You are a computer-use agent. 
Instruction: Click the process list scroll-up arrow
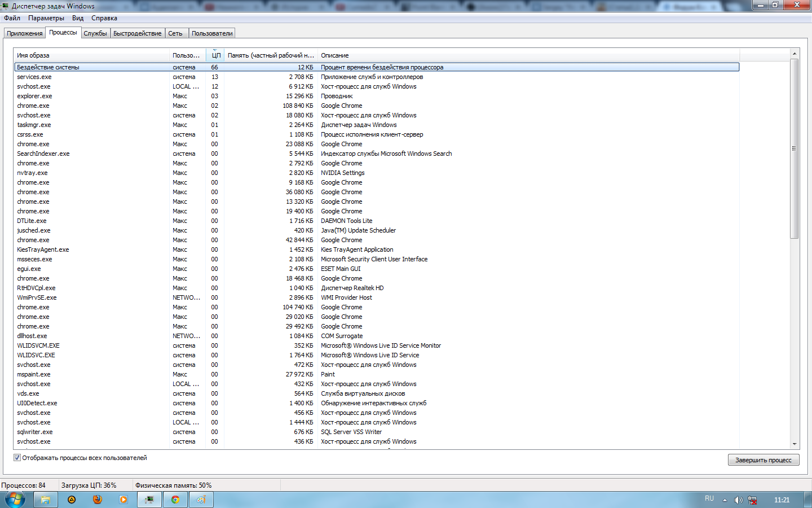point(795,54)
